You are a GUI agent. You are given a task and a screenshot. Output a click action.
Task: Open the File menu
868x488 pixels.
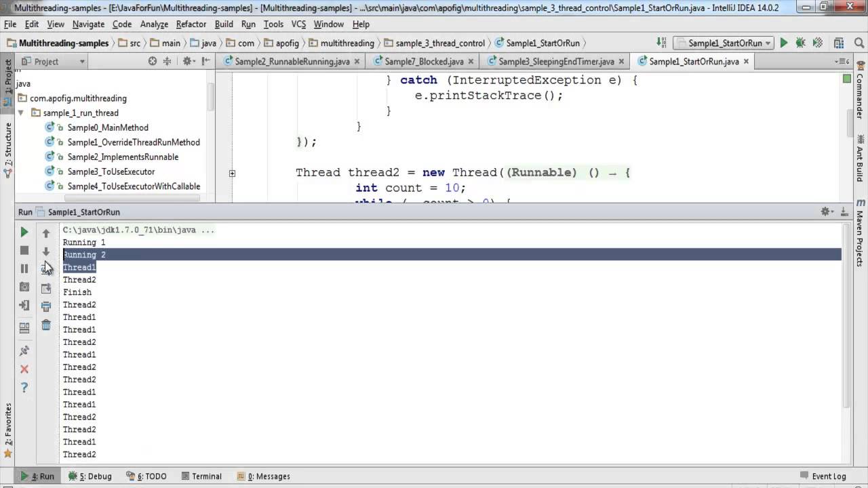coord(9,24)
